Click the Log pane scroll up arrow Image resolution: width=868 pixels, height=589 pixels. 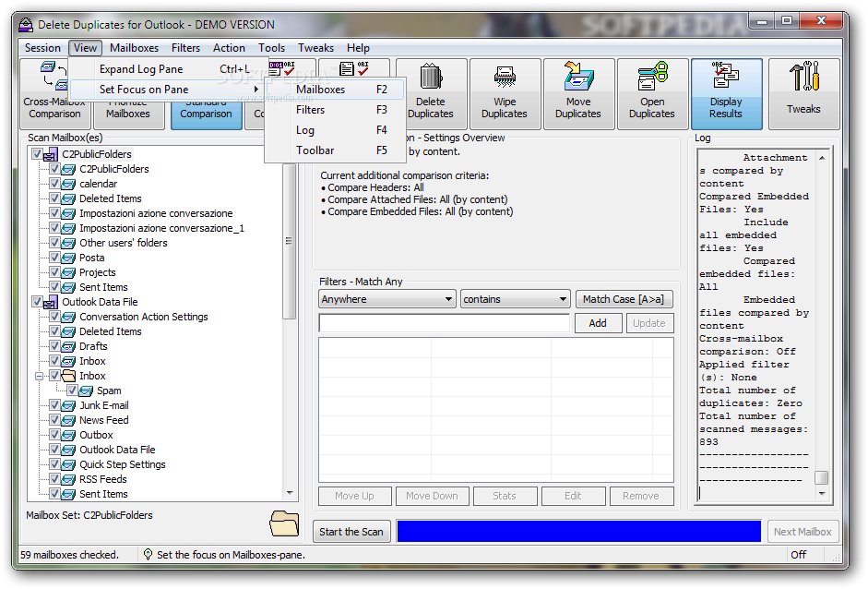click(822, 157)
